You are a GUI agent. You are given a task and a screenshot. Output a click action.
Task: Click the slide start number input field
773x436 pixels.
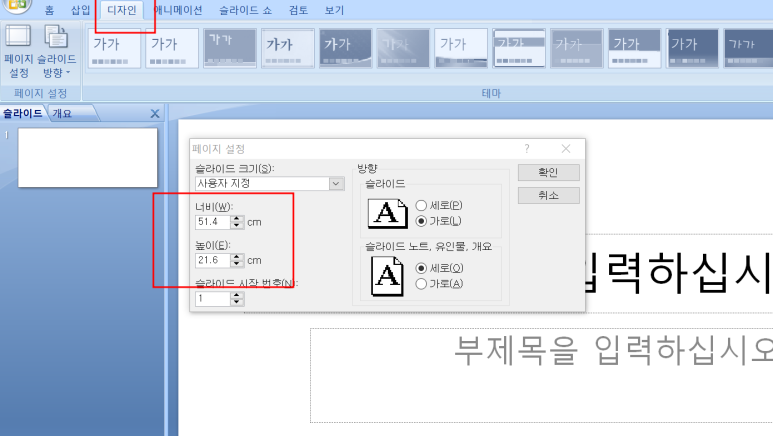click(x=213, y=298)
